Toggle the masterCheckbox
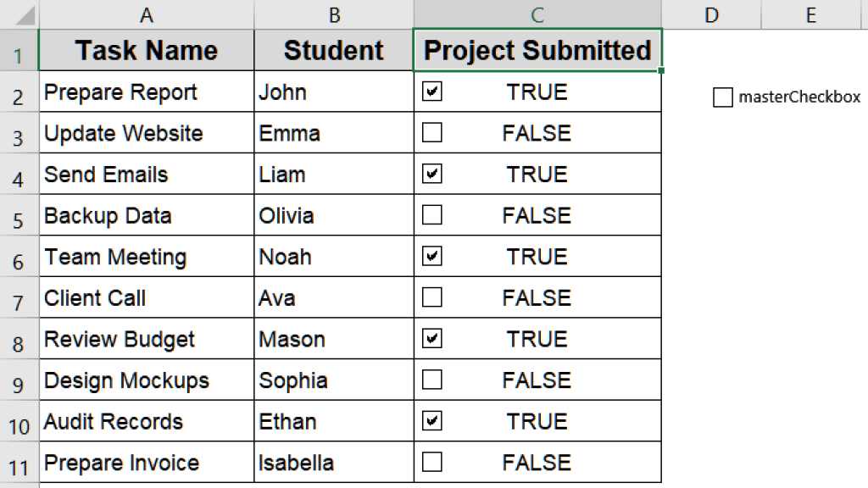The image size is (868, 488). click(722, 97)
